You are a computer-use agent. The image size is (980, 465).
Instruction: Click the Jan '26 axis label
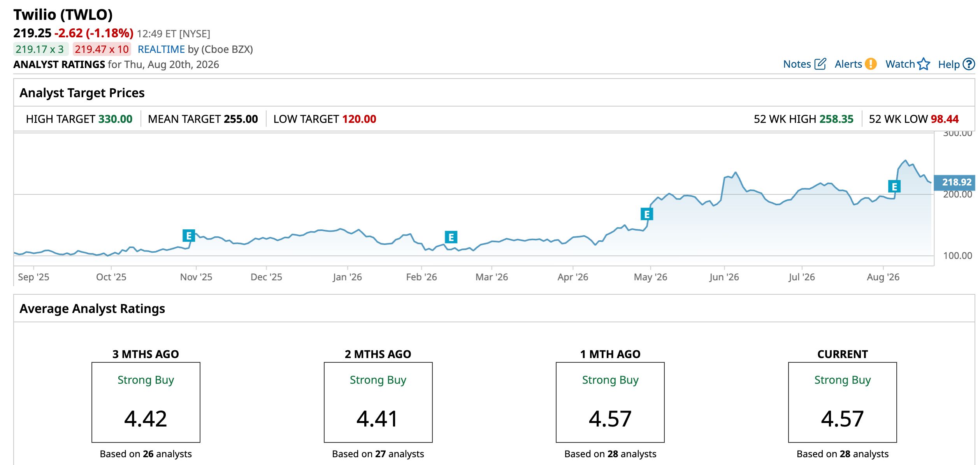(347, 277)
